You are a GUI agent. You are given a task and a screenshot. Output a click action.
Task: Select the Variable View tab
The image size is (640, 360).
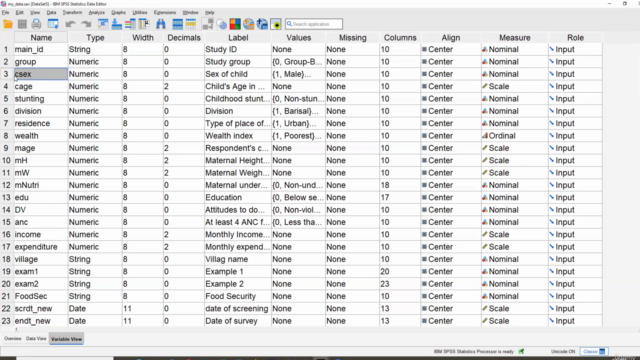(x=67, y=339)
